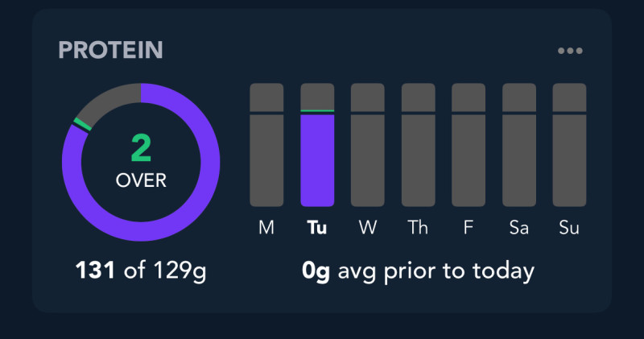The image size is (644, 339).
Task: Click '0g avg prior to today' text
Action: point(418,271)
